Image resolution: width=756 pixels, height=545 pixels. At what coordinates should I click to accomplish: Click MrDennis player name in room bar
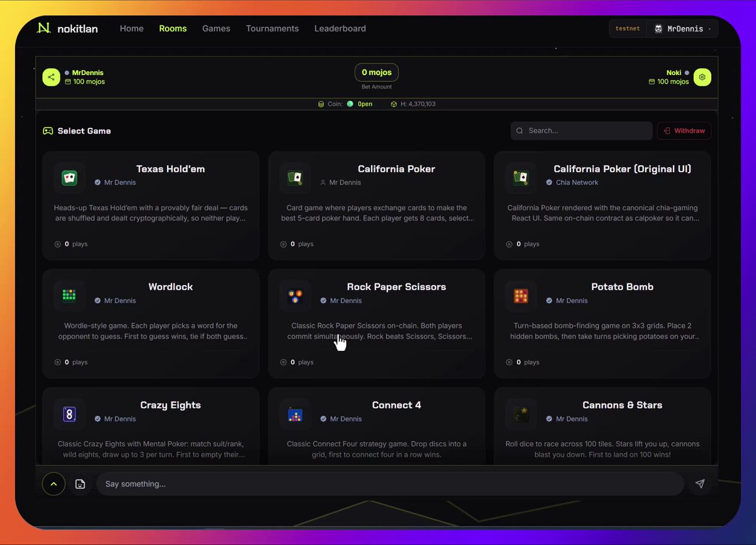(88, 72)
